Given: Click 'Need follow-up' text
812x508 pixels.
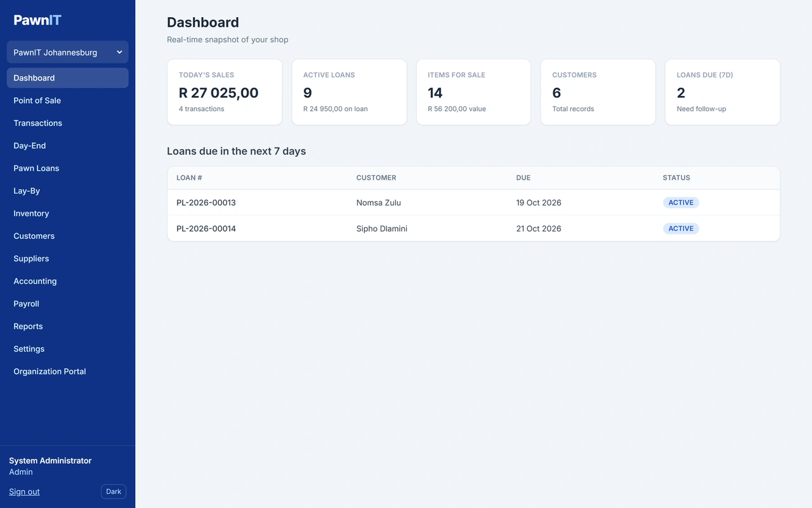Looking at the screenshot, I should pos(702,109).
